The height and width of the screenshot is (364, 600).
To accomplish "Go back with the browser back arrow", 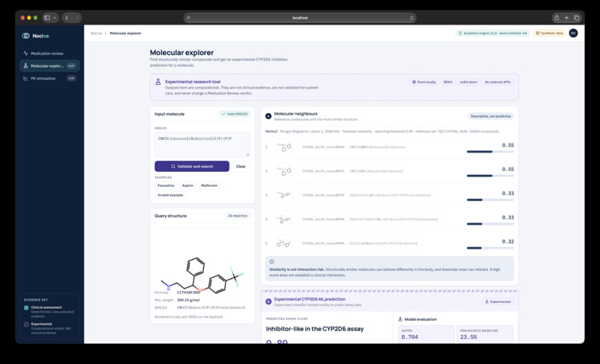I will [x=66, y=18].
